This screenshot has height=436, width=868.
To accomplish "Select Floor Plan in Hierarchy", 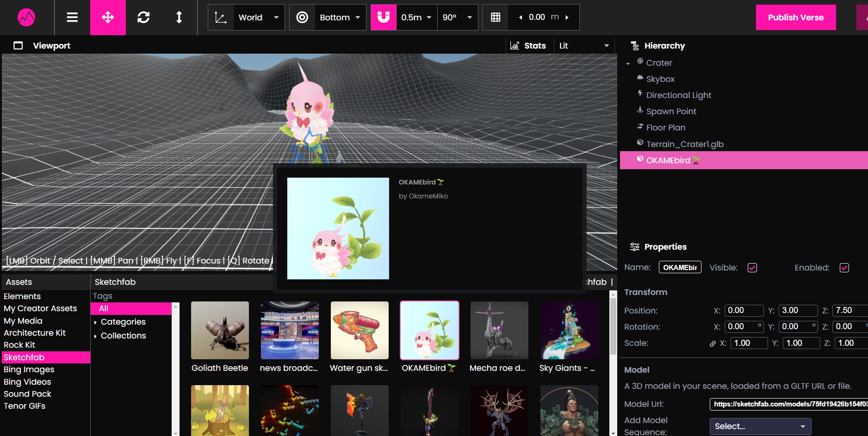I will pyautogui.click(x=665, y=128).
